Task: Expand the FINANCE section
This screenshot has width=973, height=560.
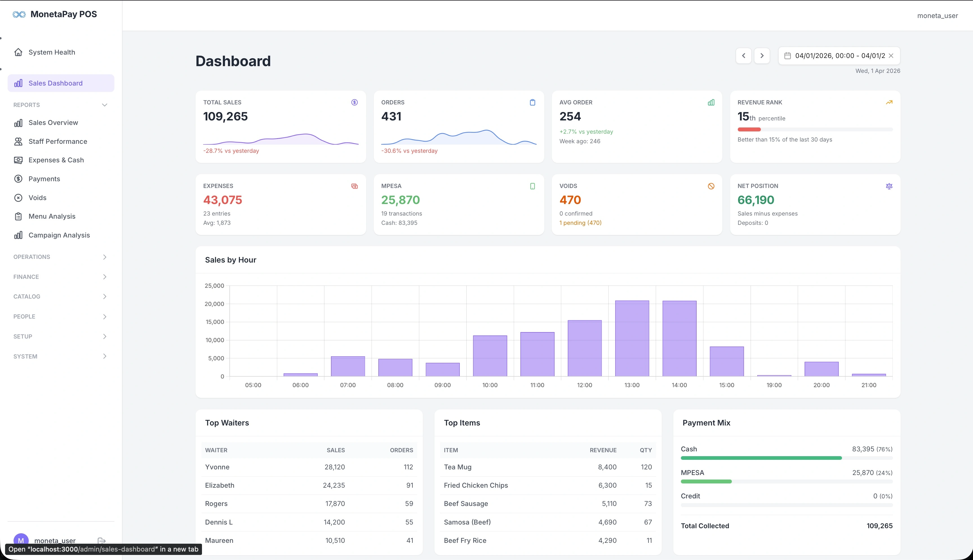Action: click(x=104, y=277)
